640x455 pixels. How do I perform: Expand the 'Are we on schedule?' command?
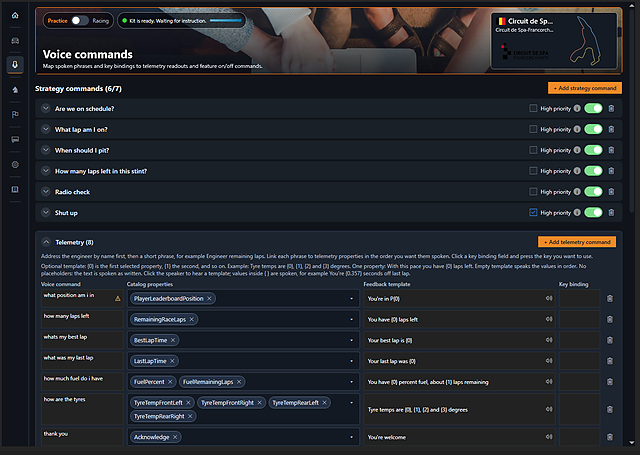[46, 109]
